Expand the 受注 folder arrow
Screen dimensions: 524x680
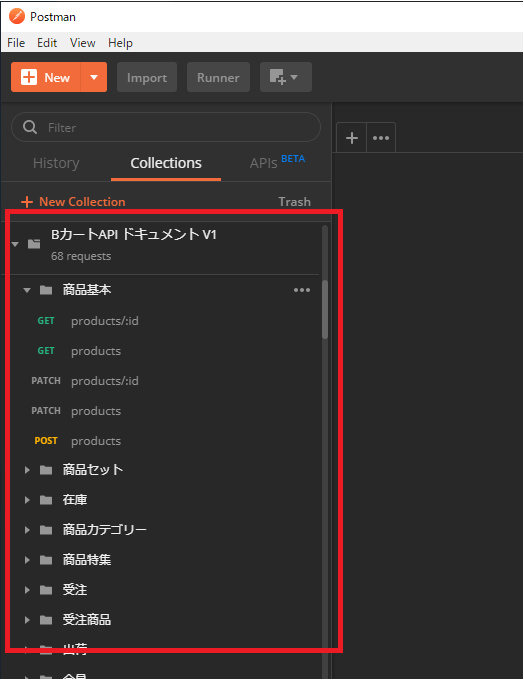tap(27, 590)
